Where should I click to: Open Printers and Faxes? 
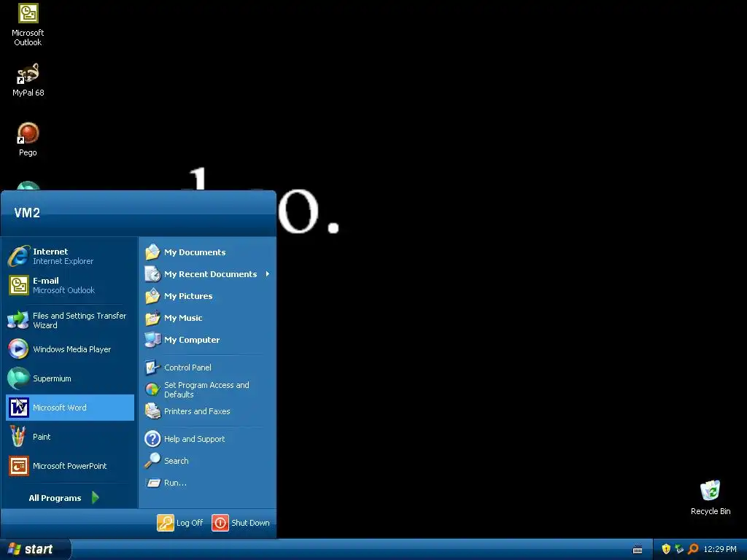coord(207,411)
